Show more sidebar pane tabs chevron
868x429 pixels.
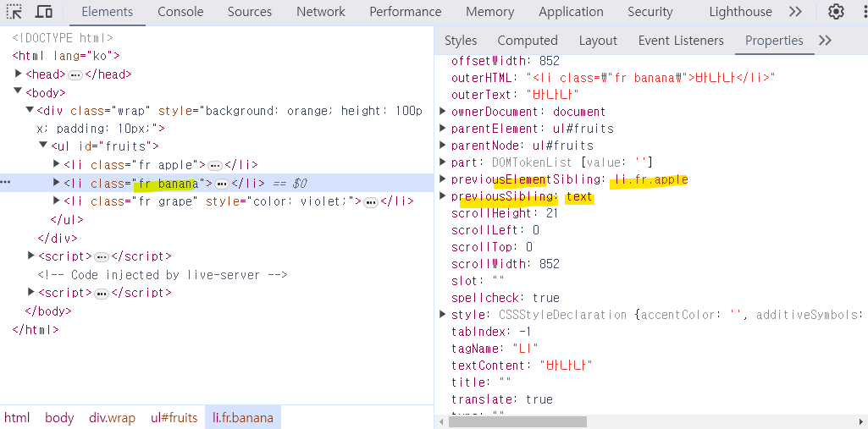[825, 41]
